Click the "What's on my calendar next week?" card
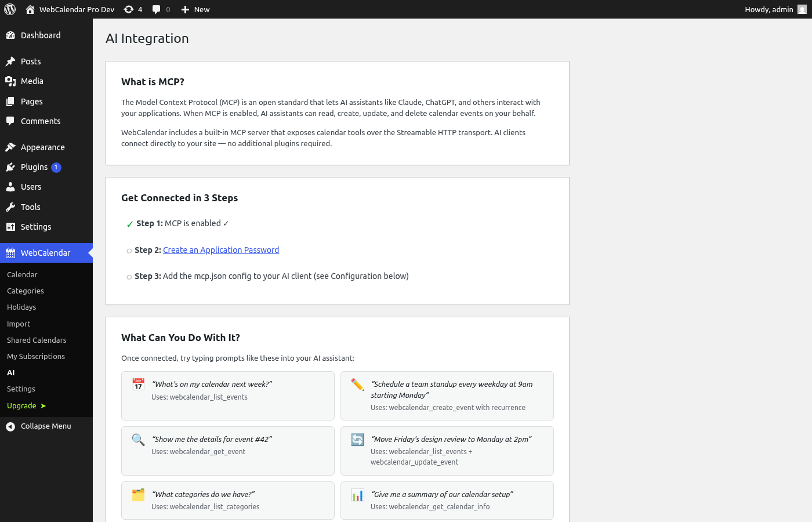This screenshot has width=812, height=522. [x=228, y=396]
